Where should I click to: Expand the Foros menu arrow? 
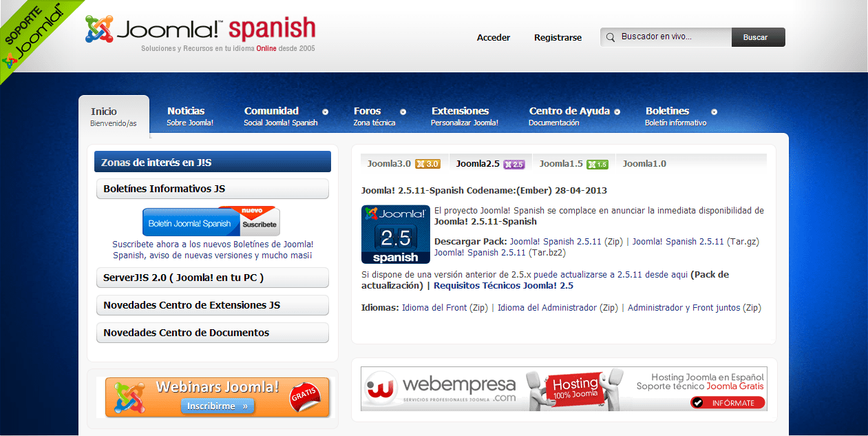click(403, 112)
